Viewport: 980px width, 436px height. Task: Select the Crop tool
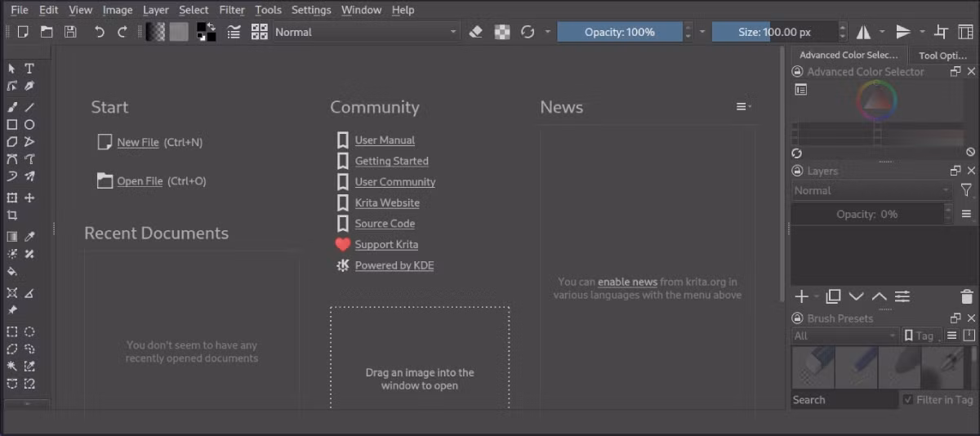tap(12, 216)
